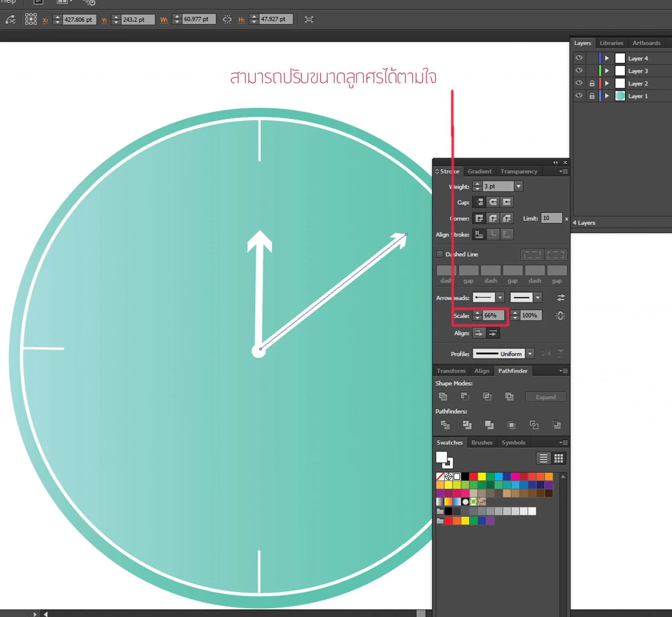672x617 pixels.
Task: Unlock Layer 2
Action: click(x=593, y=83)
